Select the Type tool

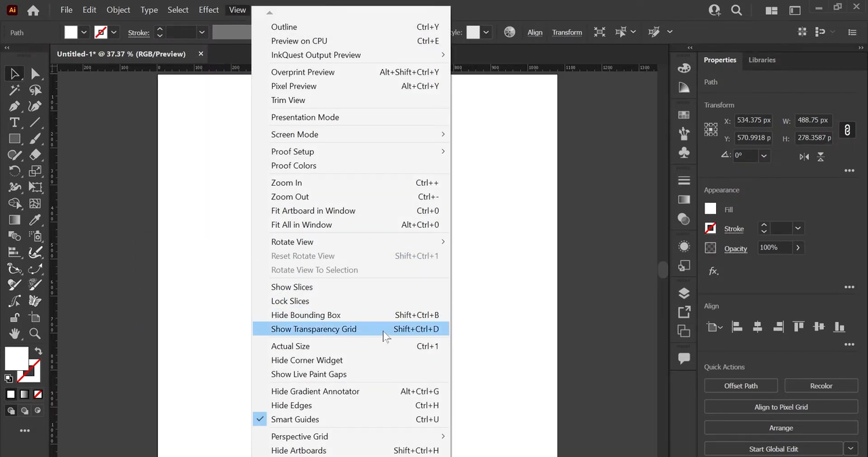pyautogui.click(x=14, y=122)
